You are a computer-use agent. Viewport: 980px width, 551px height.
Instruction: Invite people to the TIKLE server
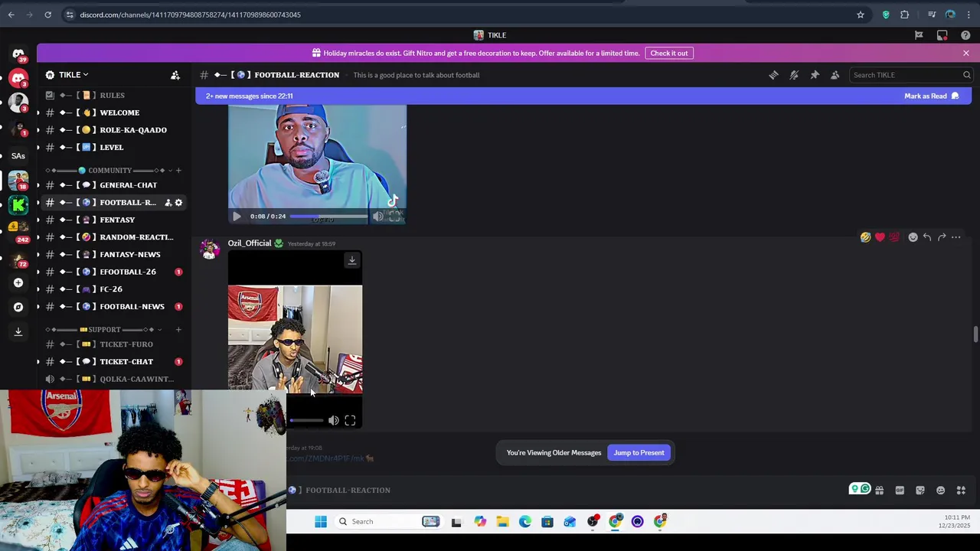click(175, 75)
